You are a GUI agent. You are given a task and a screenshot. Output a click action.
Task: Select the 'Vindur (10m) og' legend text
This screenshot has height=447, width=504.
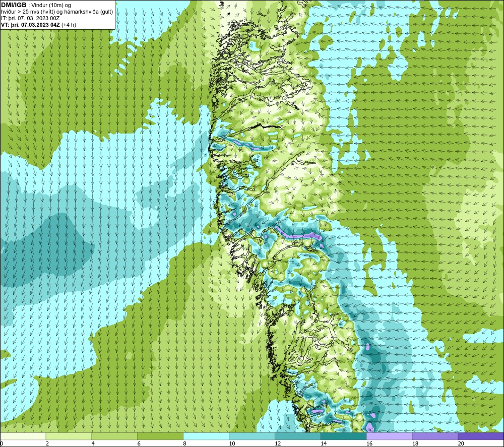tap(51, 6)
